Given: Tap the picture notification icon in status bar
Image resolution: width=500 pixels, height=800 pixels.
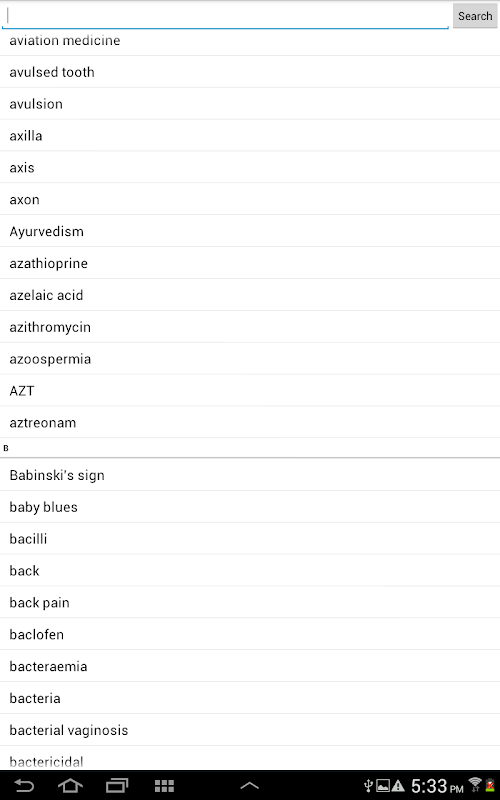Looking at the screenshot, I should [383, 786].
